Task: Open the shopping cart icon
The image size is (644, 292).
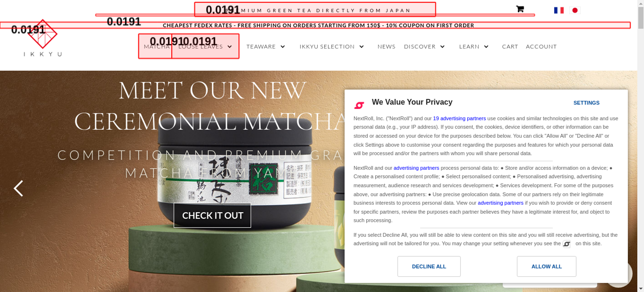Action: 520,9
